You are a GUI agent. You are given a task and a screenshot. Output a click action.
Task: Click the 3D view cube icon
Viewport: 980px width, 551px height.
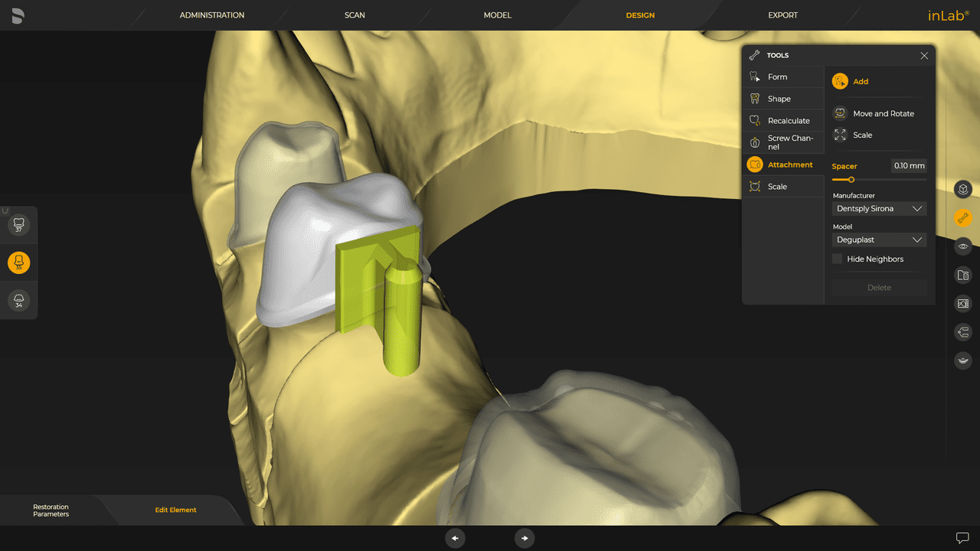coord(962,189)
